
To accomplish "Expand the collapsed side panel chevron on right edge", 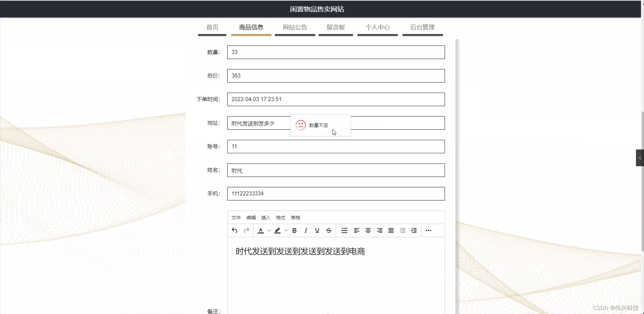I will click(x=640, y=158).
